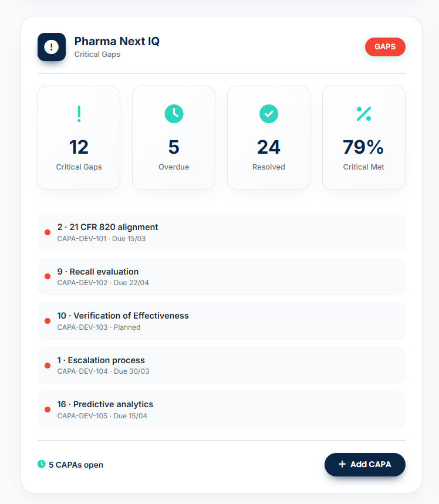The height and width of the screenshot is (504, 439).
Task: Expand the Escalation process row
Action: pyautogui.click(x=221, y=365)
